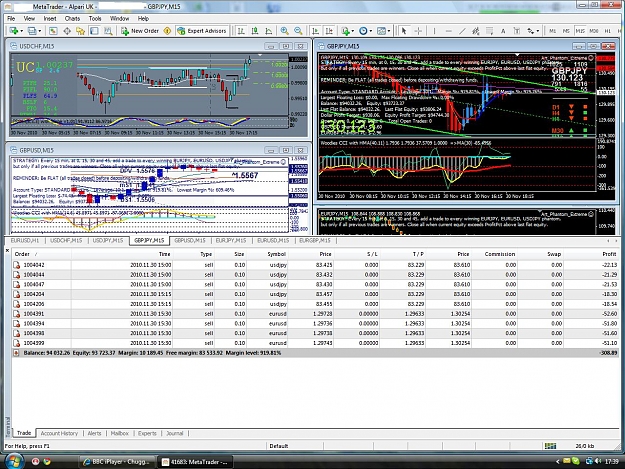Open a new chart from the toolbar
The image size is (625, 469).
click(14, 31)
